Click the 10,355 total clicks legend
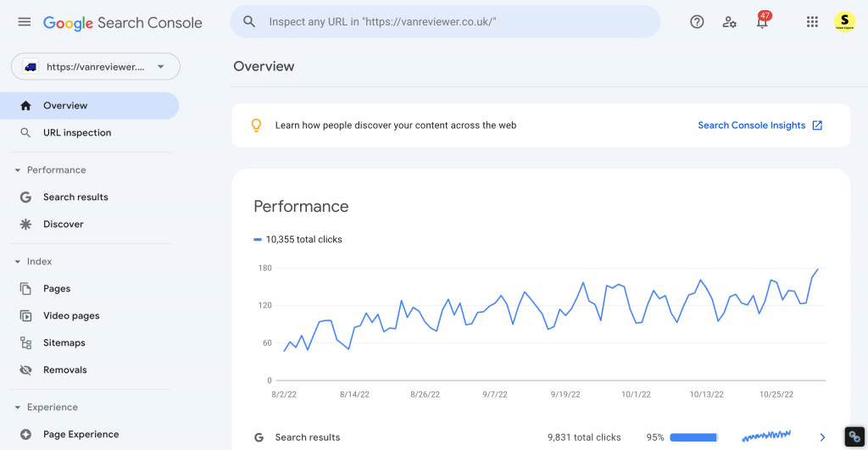This screenshot has height=450, width=868. pyautogui.click(x=298, y=239)
